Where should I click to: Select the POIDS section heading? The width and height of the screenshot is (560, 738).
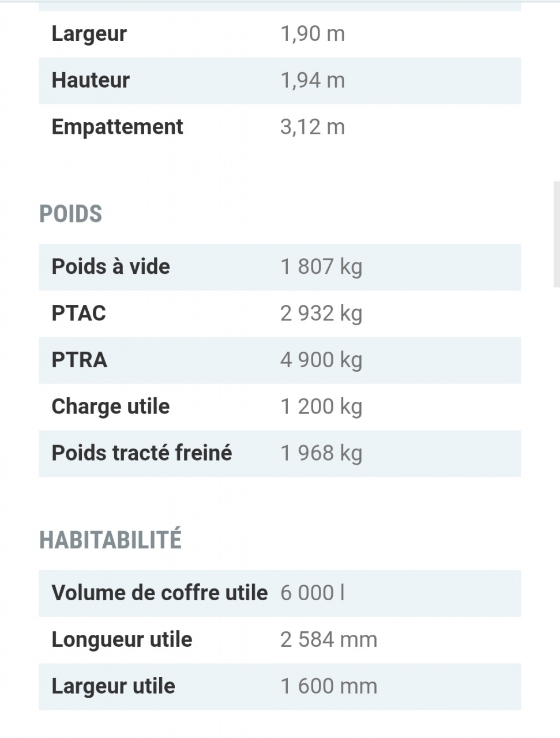pos(70,214)
